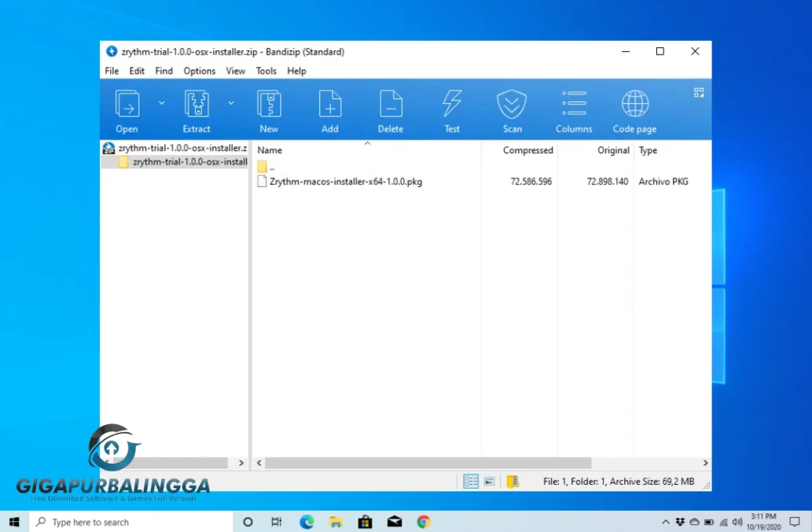Open Mail app from the taskbar

(x=395, y=522)
